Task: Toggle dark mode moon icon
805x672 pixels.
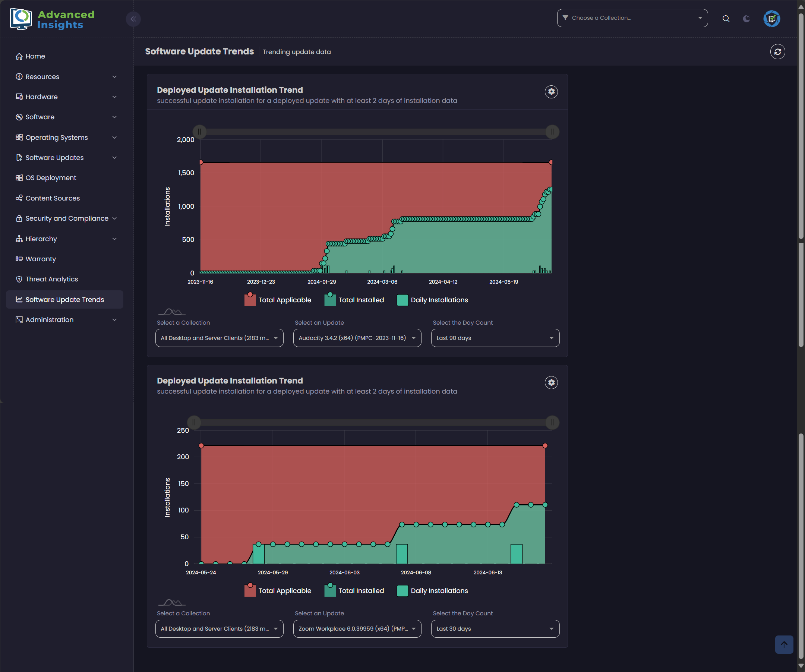Action: (746, 18)
